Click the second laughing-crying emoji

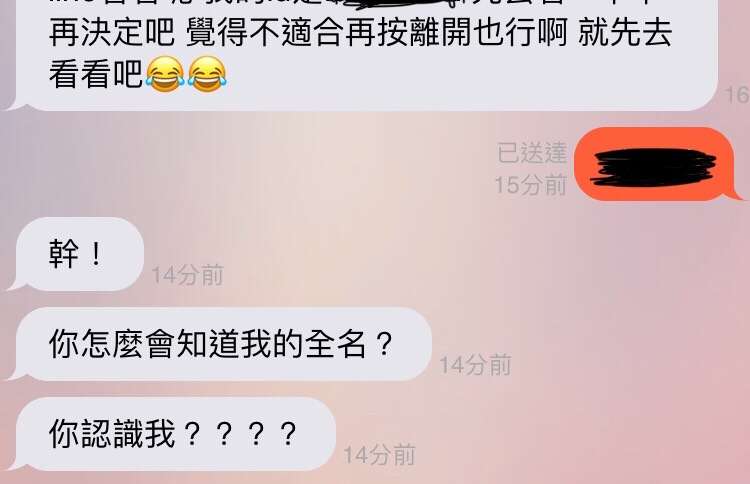tap(207, 73)
